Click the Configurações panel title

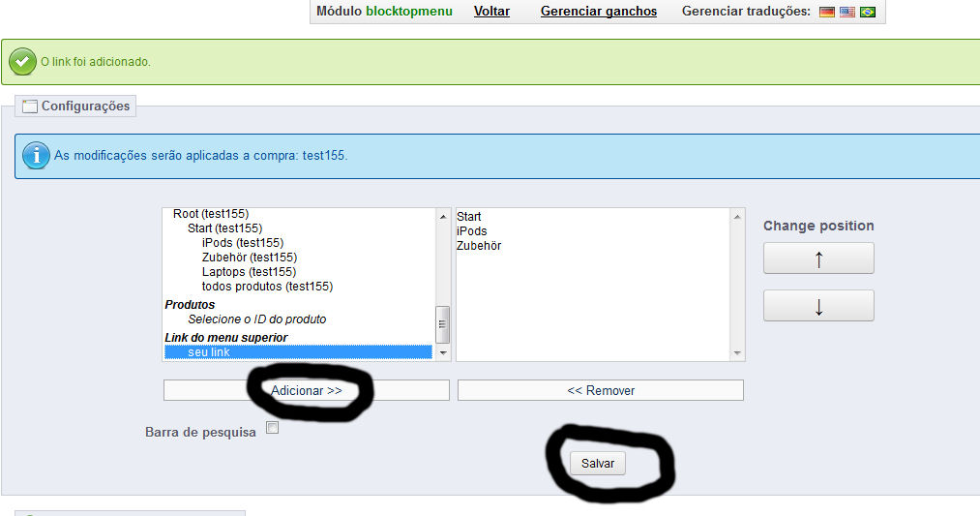[x=86, y=106]
